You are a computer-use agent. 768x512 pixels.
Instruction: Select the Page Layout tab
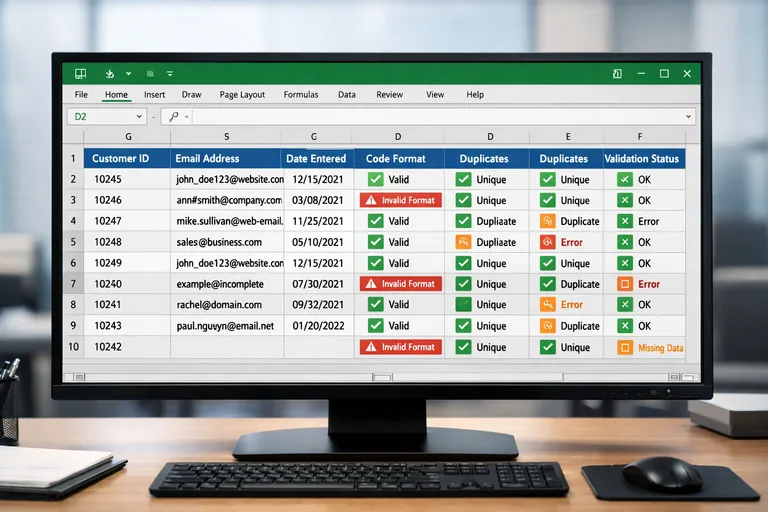242,95
